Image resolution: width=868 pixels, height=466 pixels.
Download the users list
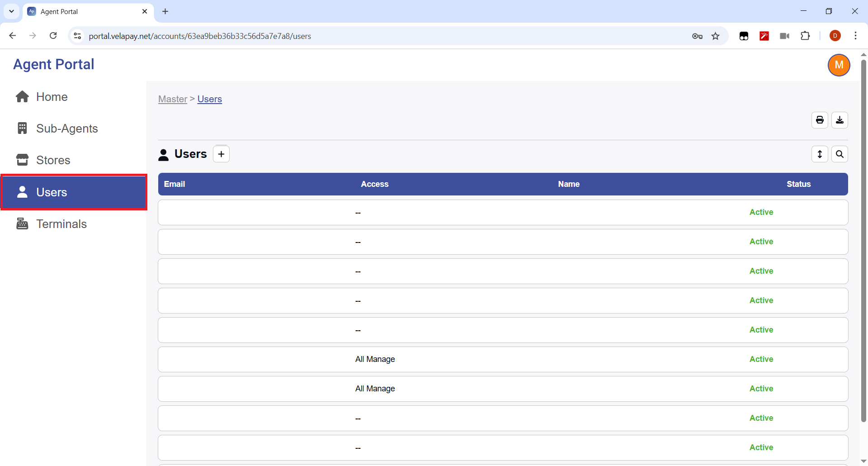[840, 120]
